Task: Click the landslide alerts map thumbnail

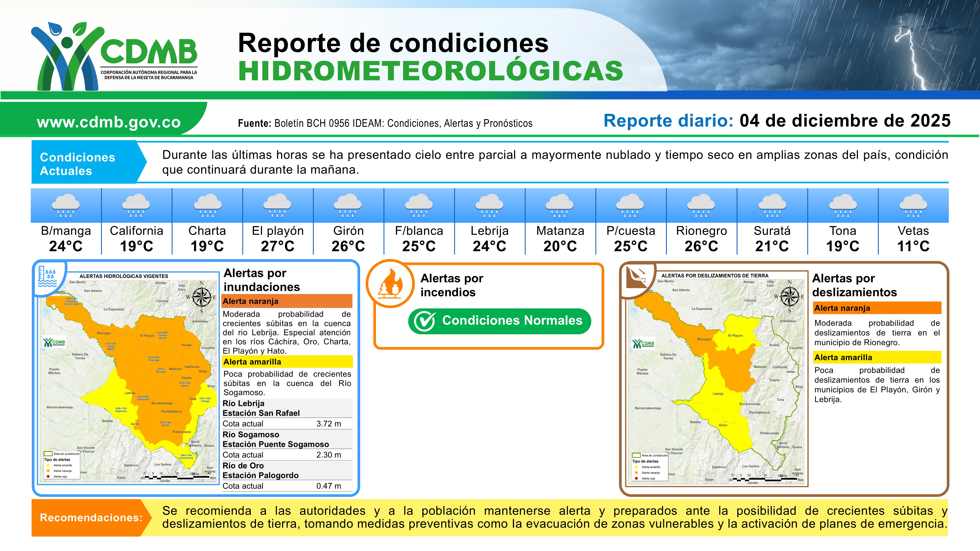Action: point(717,378)
